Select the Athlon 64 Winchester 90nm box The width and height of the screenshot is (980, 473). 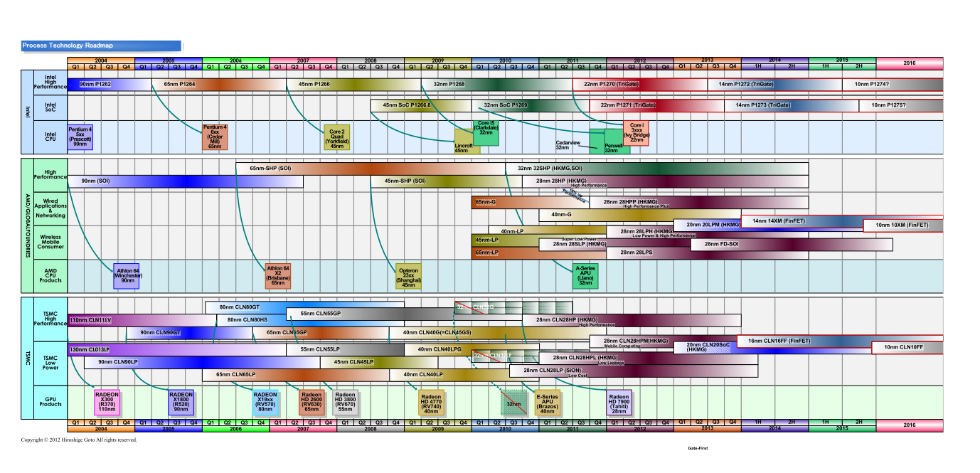[x=127, y=275]
